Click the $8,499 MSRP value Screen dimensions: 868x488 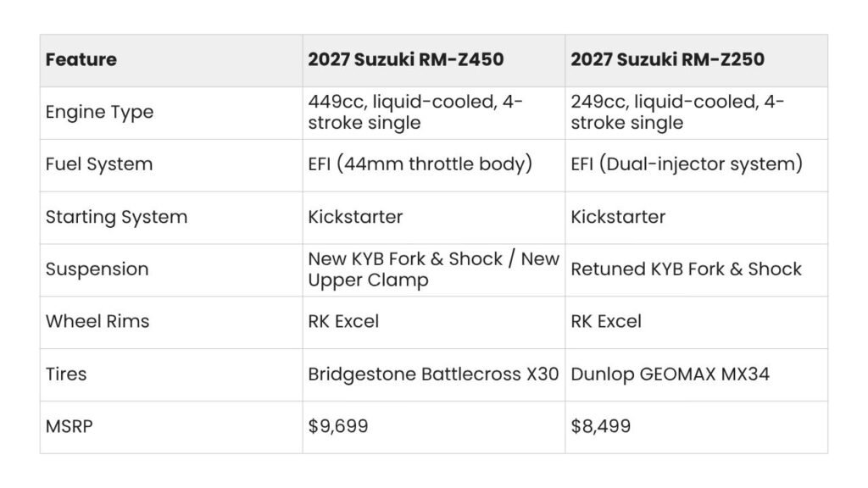[x=601, y=427]
